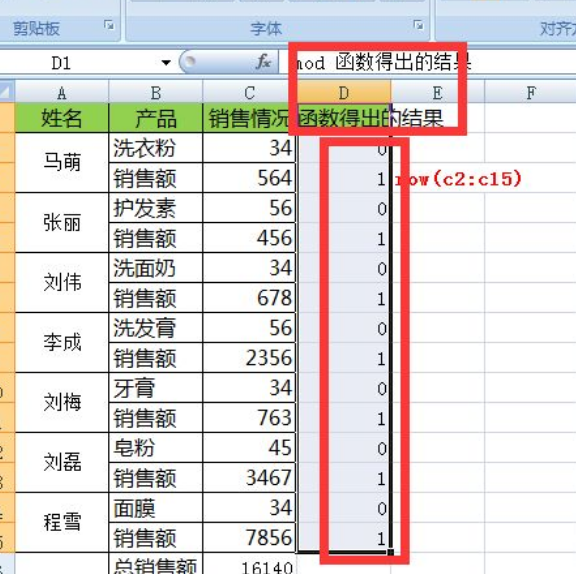Screen dimensions: 576x574
Task: Select the 皂粉 product cell
Action: [x=155, y=447]
